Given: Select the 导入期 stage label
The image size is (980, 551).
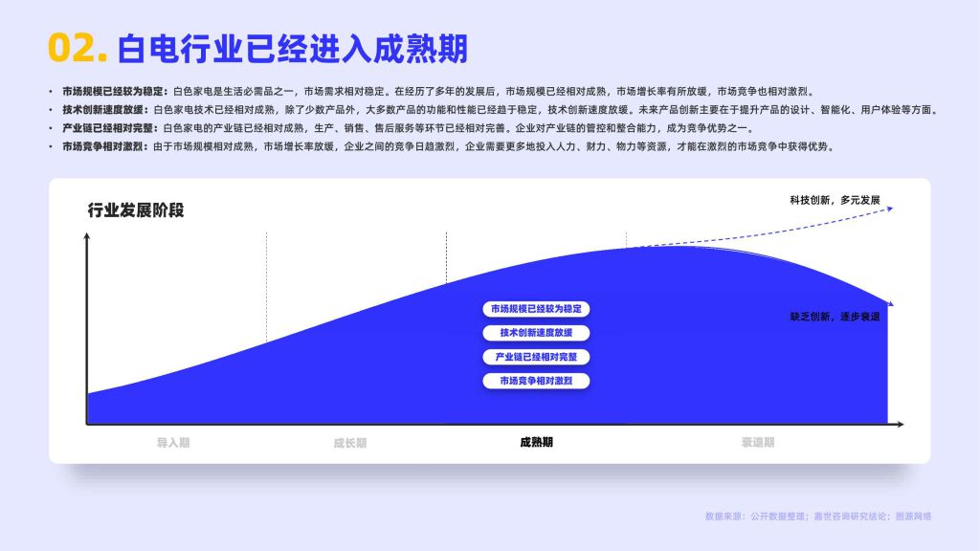Looking at the screenshot, I should [x=173, y=443].
